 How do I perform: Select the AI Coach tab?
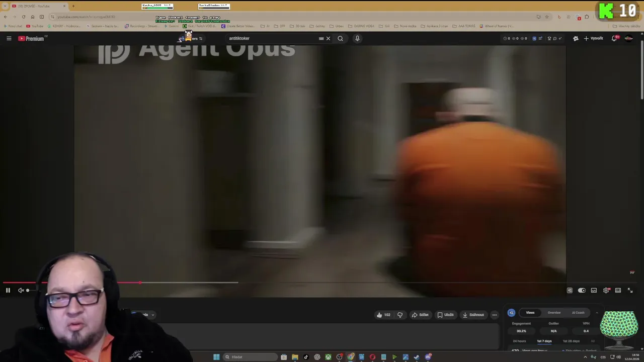[578, 313]
